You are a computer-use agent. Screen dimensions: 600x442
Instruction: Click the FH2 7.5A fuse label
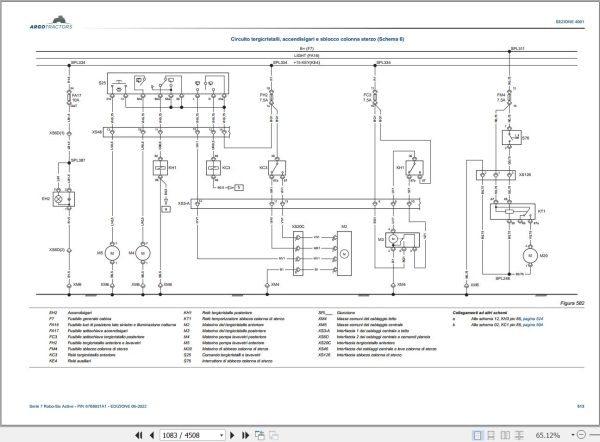click(264, 98)
